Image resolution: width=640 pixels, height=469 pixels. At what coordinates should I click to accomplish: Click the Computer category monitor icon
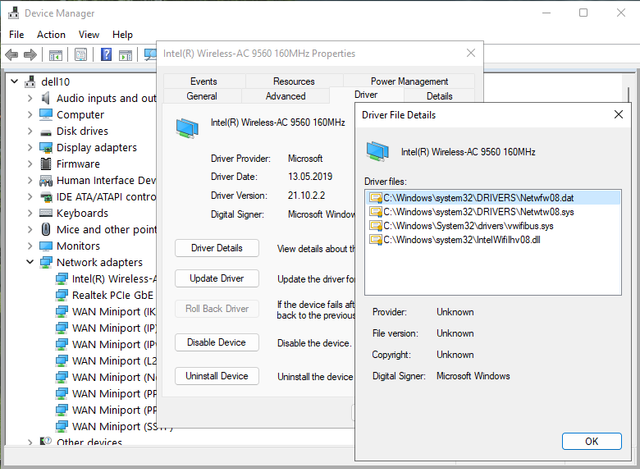tap(46, 115)
